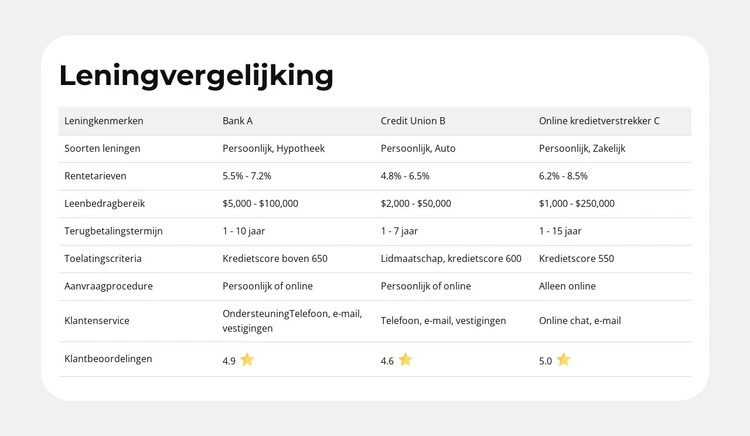Viewport: 750px width, 436px height.
Task: Click the Klantenservice row label
Action: (97, 321)
